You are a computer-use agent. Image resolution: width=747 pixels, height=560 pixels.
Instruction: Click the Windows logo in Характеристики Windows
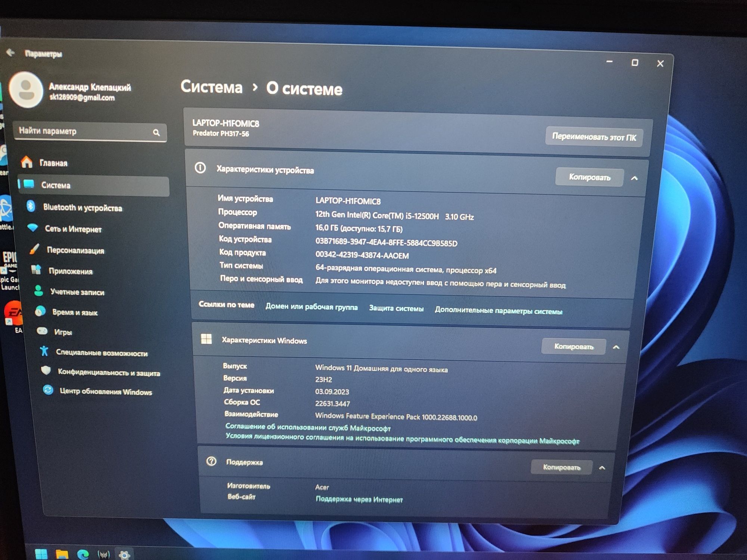[x=206, y=339]
